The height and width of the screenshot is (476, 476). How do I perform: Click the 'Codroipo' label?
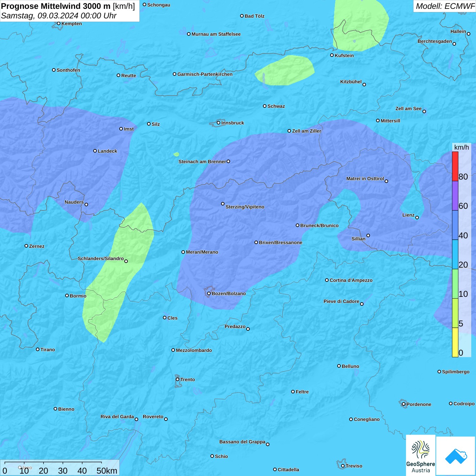click(x=464, y=404)
